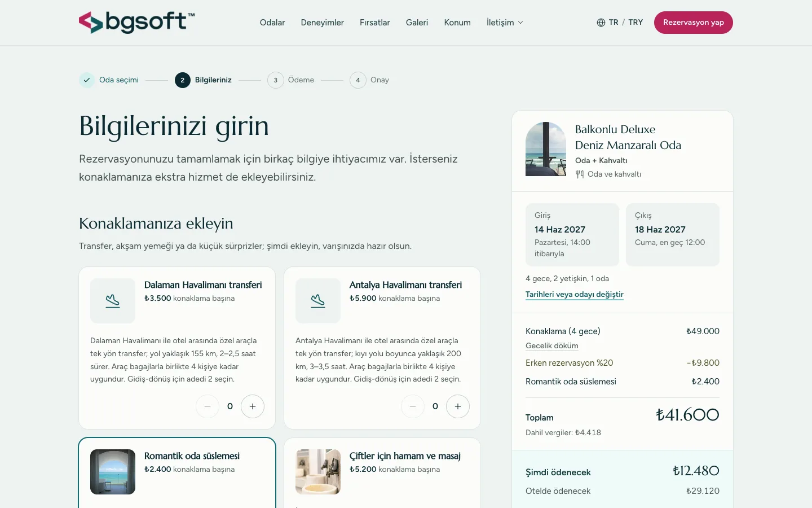Click the bgsoft logo
The height and width of the screenshot is (508, 812).
[137, 23]
